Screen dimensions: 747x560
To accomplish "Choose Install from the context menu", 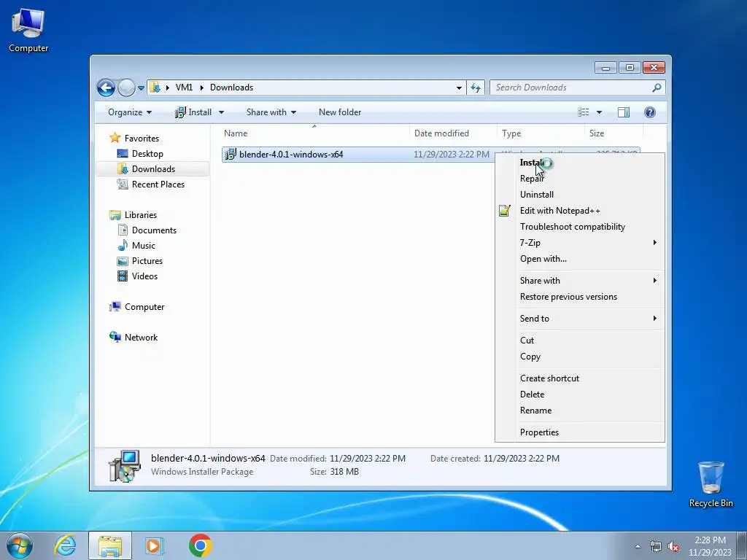I will 580,163.
